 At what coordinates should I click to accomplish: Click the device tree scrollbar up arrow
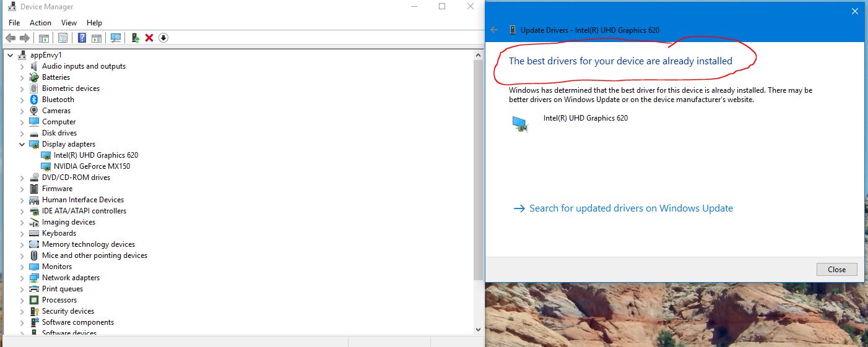(x=478, y=55)
